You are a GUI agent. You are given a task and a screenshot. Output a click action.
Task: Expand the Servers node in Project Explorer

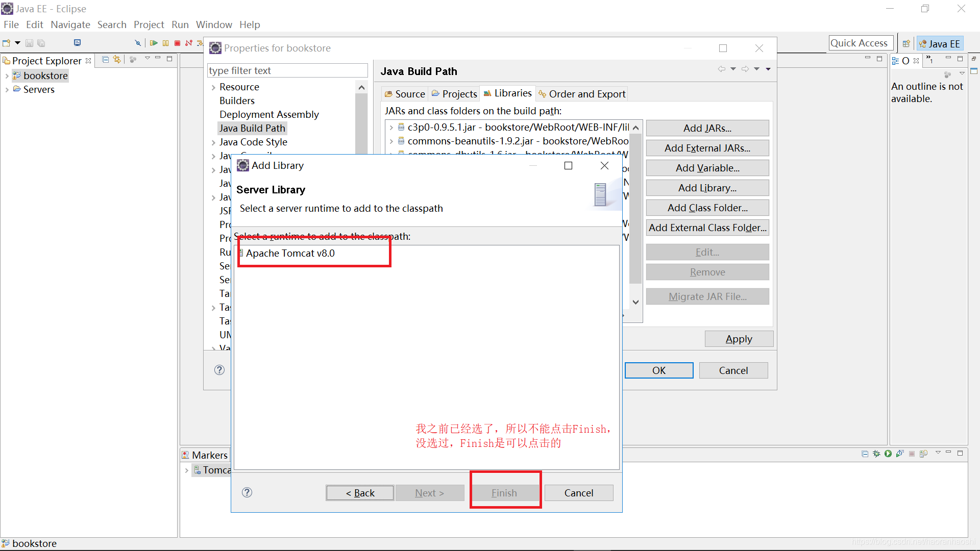coord(7,89)
